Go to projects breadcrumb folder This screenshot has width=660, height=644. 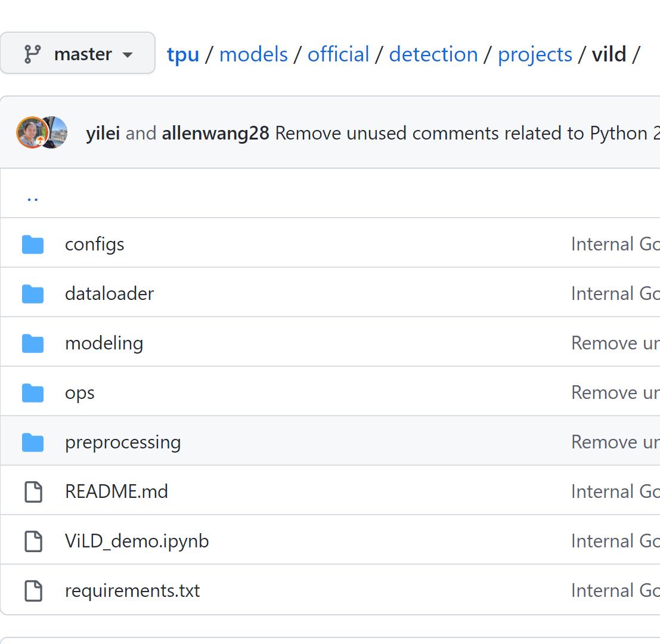click(535, 54)
